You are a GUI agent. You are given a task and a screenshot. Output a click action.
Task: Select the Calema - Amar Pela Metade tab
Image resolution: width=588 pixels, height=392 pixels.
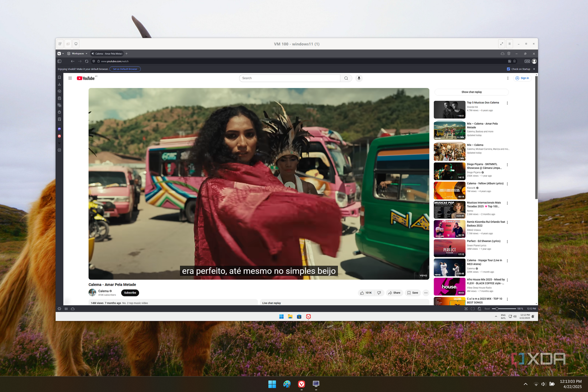(x=107, y=53)
